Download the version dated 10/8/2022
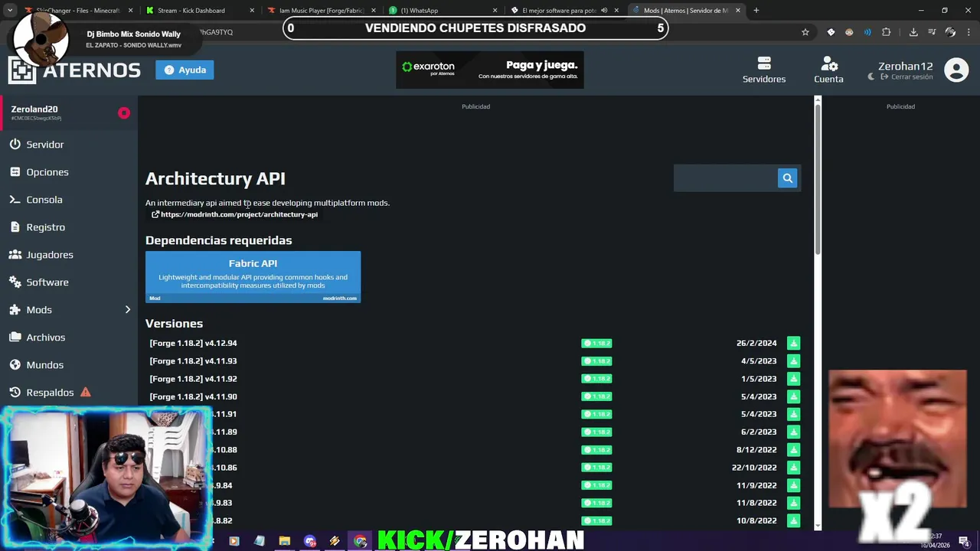Viewport: 980px width, 551px height. [793, 520]
